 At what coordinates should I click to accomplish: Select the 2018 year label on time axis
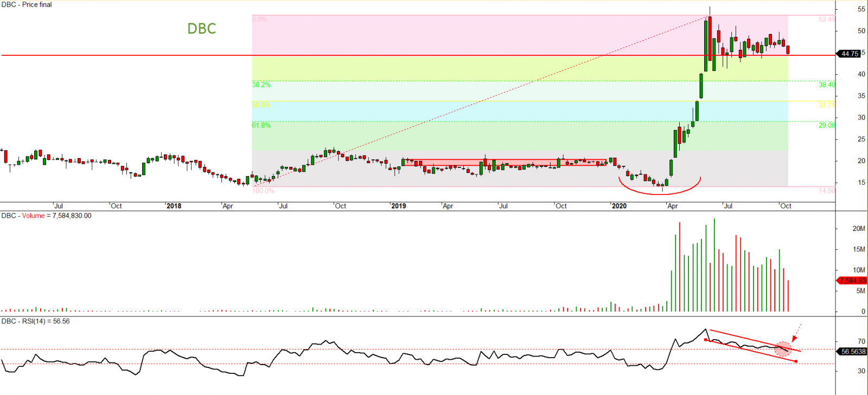[174, 206]
